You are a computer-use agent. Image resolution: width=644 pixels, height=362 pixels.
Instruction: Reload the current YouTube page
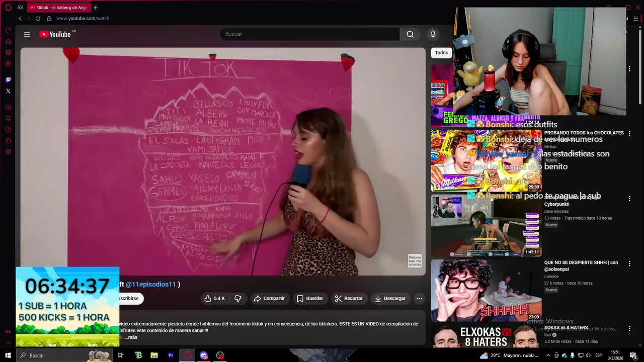[x=38, y=19]
